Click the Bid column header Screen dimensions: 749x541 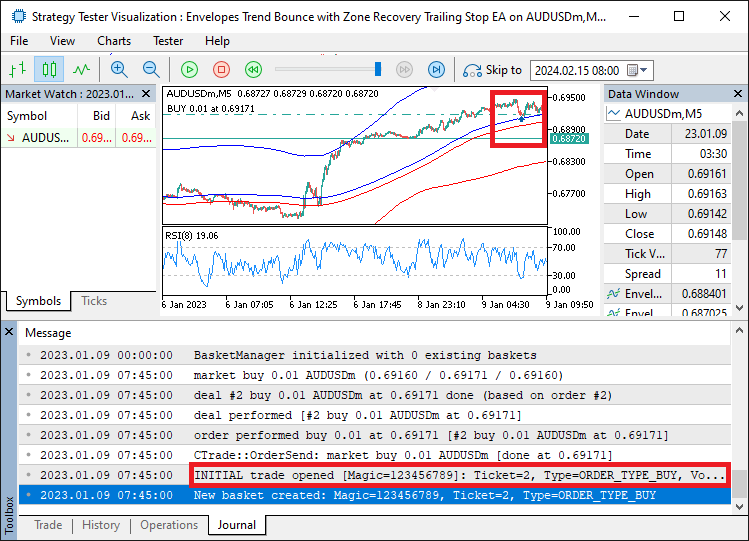click(x=96, y=116)
